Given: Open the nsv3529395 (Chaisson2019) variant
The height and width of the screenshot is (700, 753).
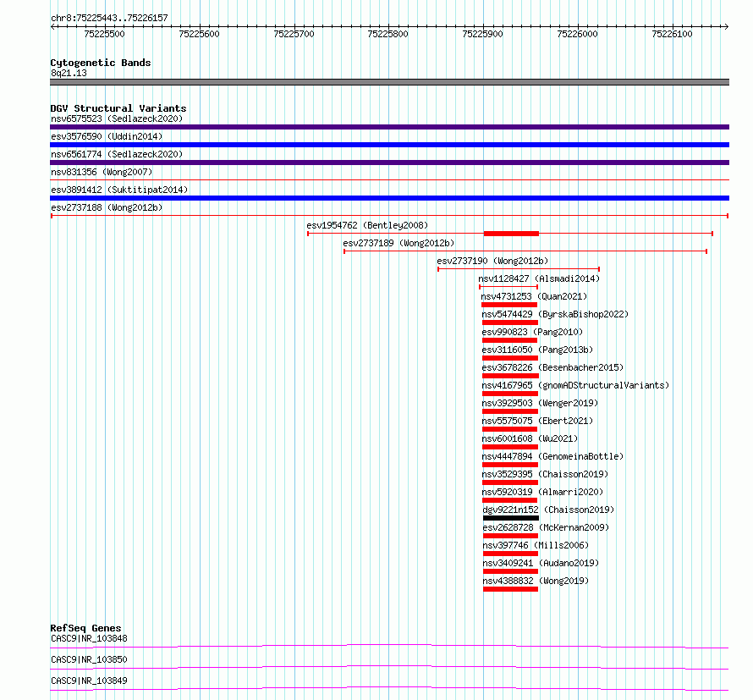Looking at the screenshot, I should click(x=545, y=474).
